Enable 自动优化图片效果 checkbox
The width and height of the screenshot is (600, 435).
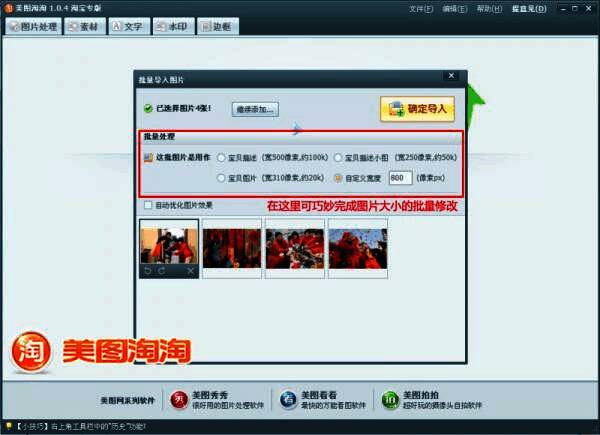[149, 205]
